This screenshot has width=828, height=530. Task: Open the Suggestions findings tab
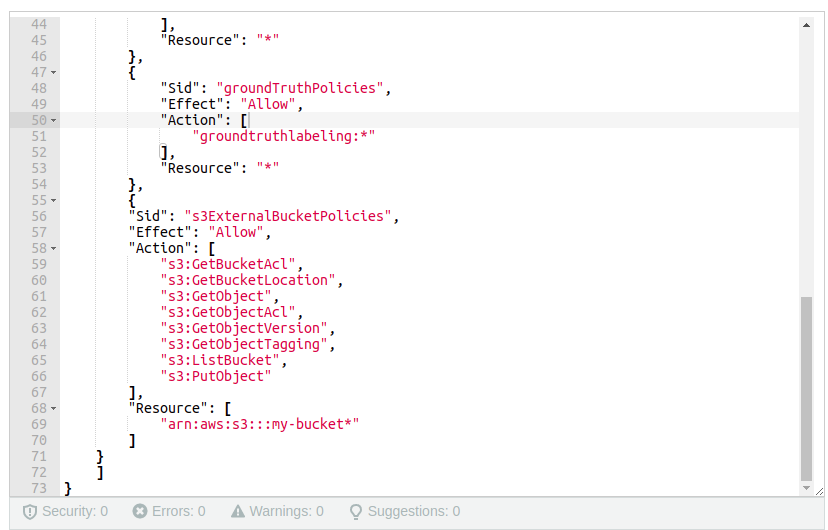click(x=404, y=512)
